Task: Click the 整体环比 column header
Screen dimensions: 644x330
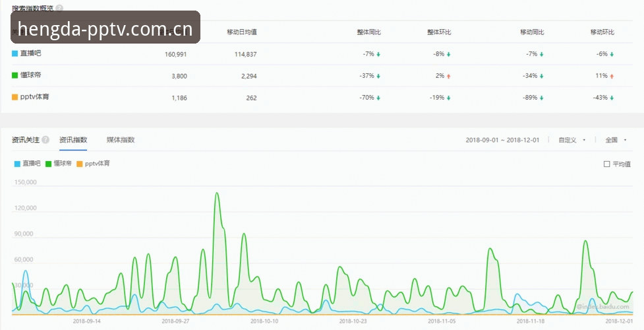Action: pos(439,32)
